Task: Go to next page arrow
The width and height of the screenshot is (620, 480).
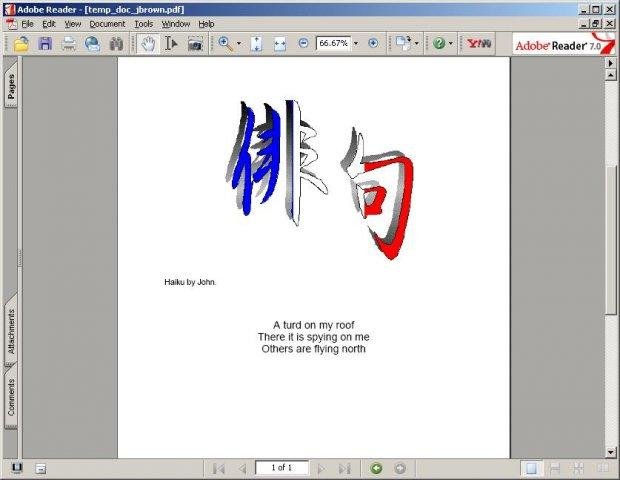Action: tap(321, 469)
